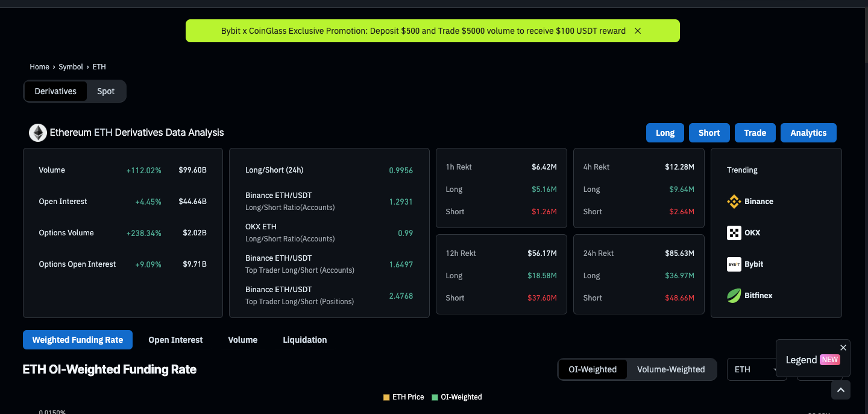
Task: Click the Bybit logo in Trending
Action: click(x=734, y=264)
